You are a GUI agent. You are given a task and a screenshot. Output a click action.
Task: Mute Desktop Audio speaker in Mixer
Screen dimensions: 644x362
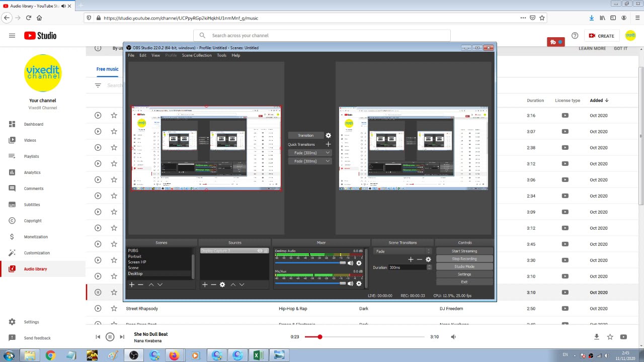click(x=350, y=263)
